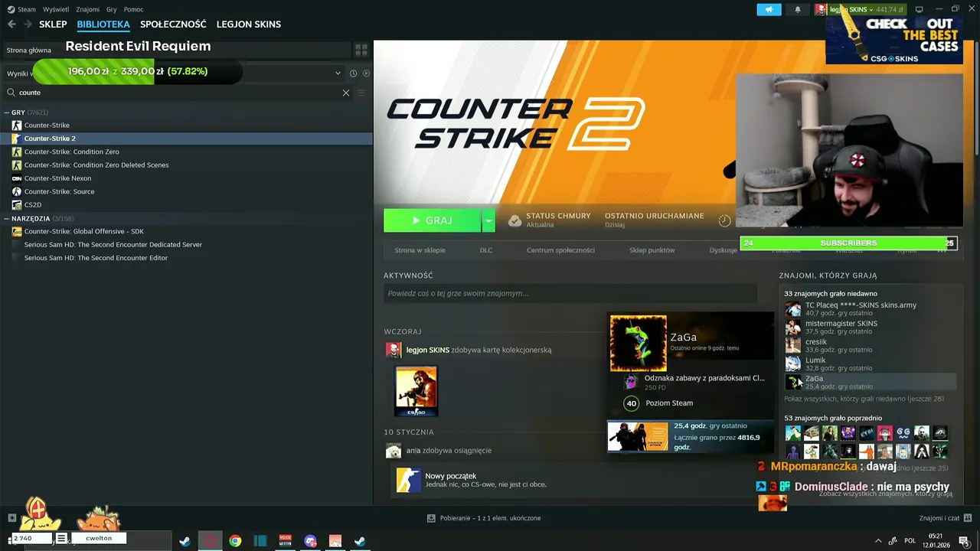Open friend cresiik entry
980x551 pixels.
870,346
